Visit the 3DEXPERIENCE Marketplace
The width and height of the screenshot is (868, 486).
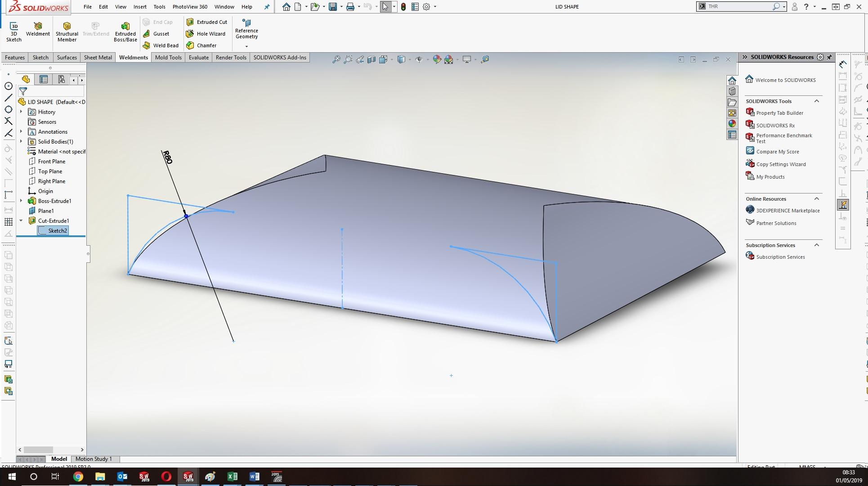(787, 210)
